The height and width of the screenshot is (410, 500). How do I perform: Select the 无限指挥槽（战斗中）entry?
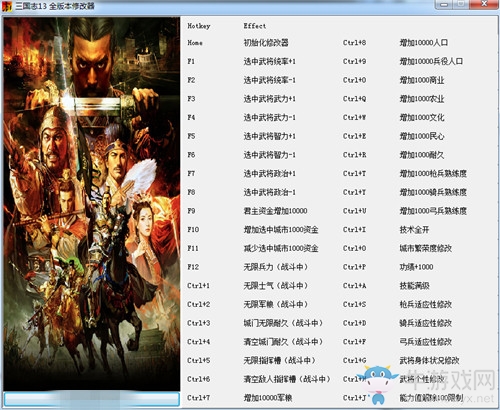280,360
